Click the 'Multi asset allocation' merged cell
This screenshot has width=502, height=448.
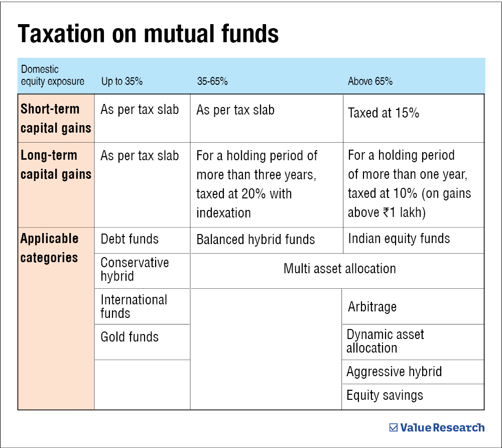pyautogui.click(x=339, y=269)
